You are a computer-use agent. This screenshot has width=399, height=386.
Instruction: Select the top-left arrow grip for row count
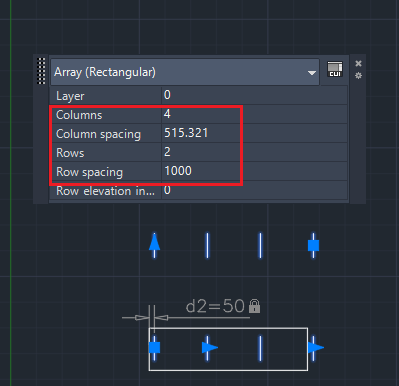(x=154, y=242)
